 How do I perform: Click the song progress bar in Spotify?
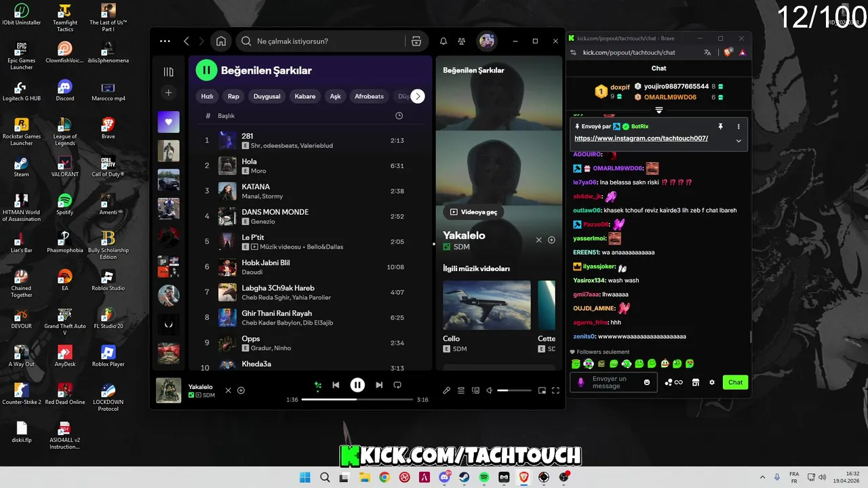[x=357, y=400]
